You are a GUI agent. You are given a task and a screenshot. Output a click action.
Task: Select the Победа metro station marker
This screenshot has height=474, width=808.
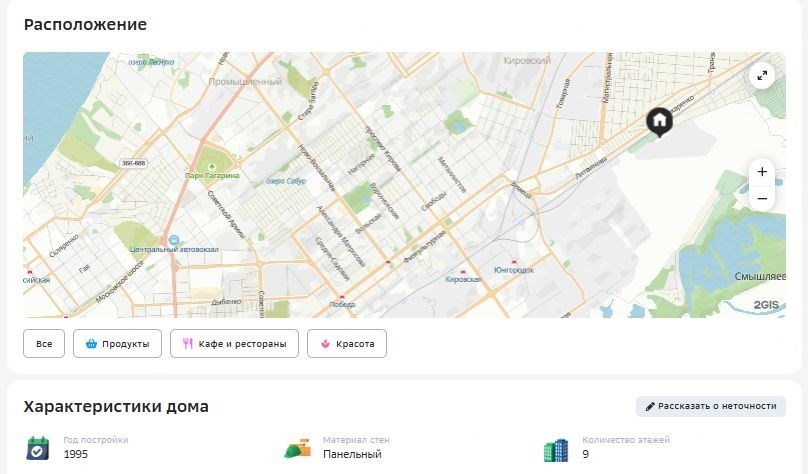pos(342,298)
